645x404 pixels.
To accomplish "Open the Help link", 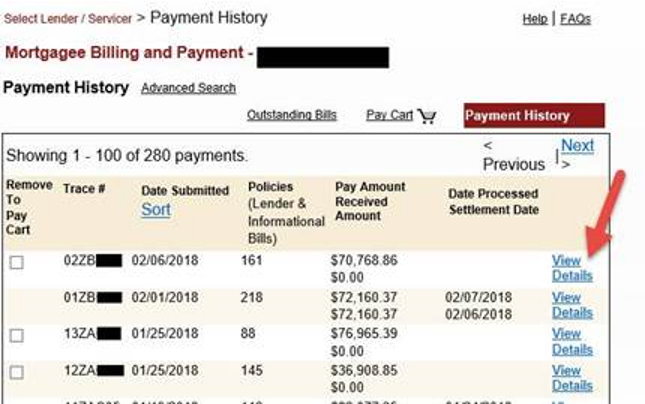I will tap(535, 19).
